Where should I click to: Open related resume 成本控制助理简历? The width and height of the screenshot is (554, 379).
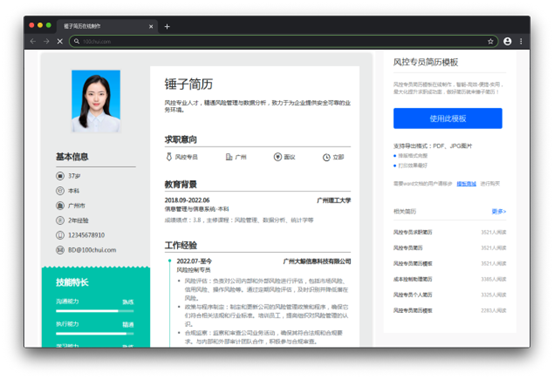click(x=413, y=279)
